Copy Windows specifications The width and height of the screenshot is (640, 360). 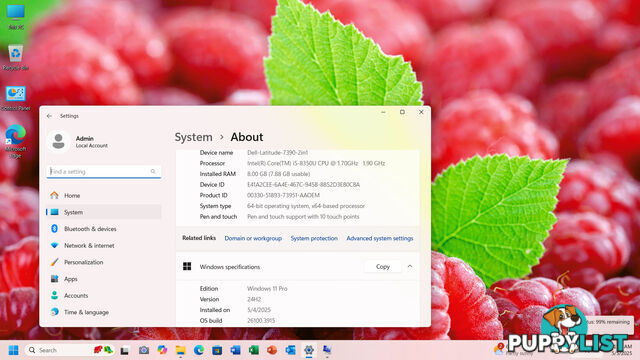[x=383, y=267]
